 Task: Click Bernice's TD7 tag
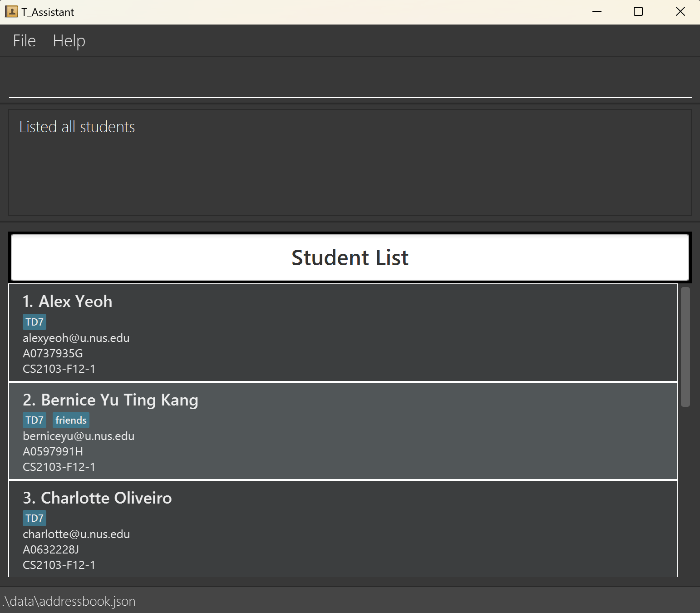pos(35,420)
